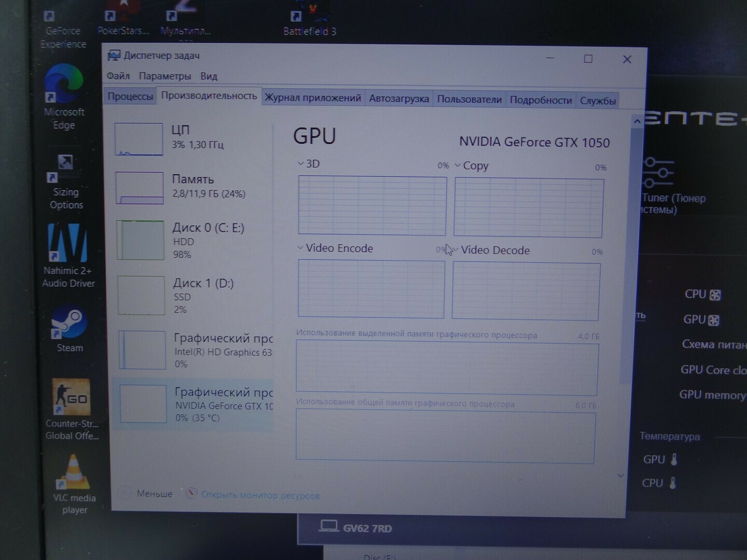The height and width of the screenshot is (560, 747).
Task: Open the Параметры menu
Action: pyautogui.click(x=165, y=76)
